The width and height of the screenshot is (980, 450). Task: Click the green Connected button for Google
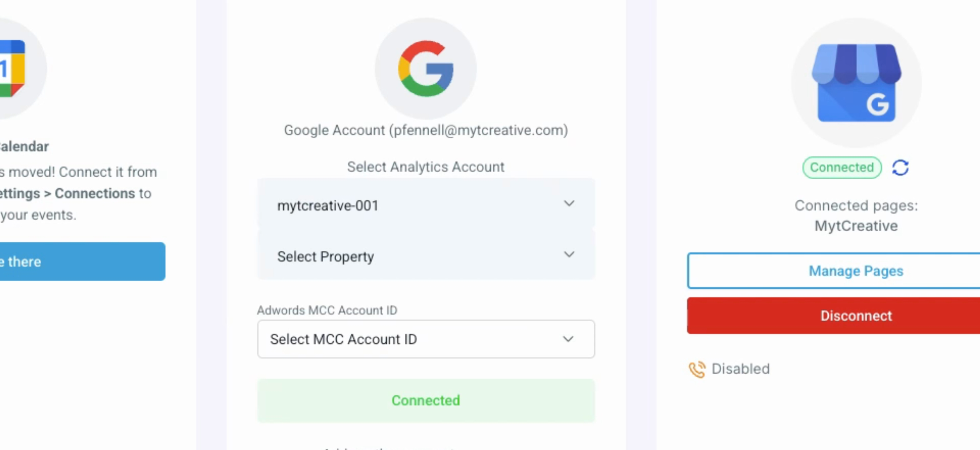pyautogui.click(x=426, y=400)
